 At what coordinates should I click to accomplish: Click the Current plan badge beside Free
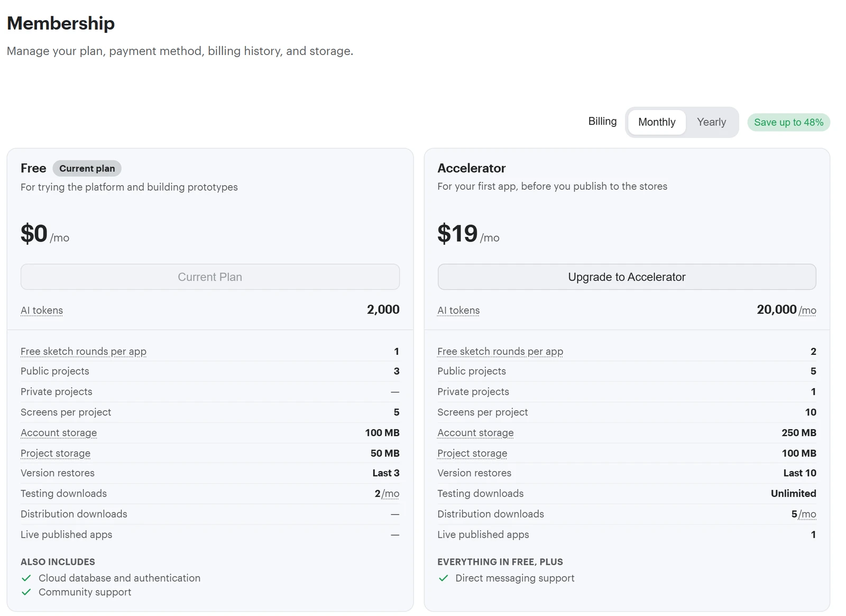pyautogui.click(x=87, y=168)
